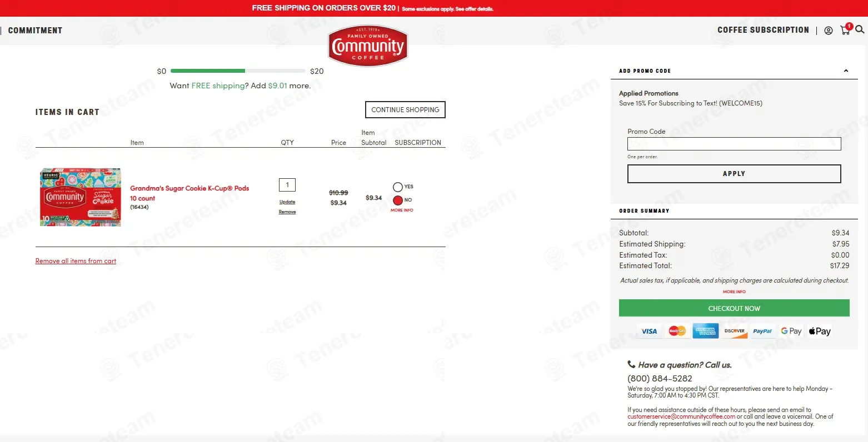Screen dimensions: 868x442
Task: Select the PayPal payment icon
Action: point(762,331)
